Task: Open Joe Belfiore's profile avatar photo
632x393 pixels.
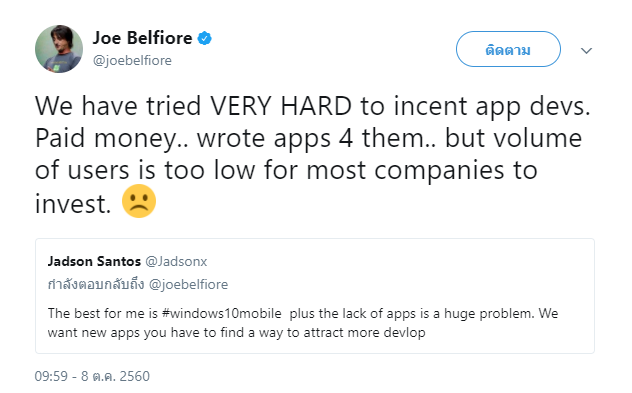Action: [59, 49]
